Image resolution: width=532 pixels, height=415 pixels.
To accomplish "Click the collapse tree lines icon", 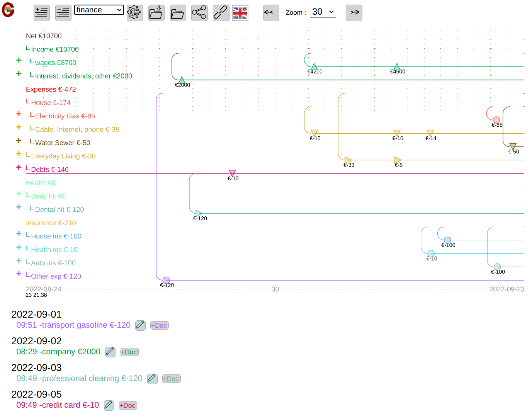I will [x=63, y=13].
